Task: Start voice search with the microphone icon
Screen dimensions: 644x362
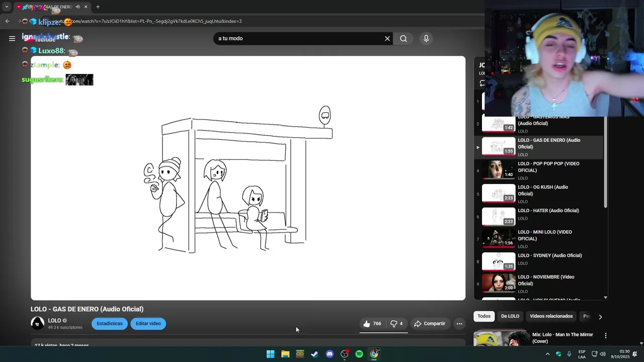Action: click(426, 39)
